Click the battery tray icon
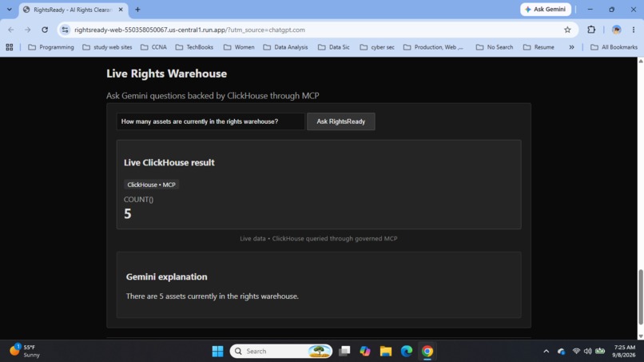644x362 pixels. pos(600,351)
